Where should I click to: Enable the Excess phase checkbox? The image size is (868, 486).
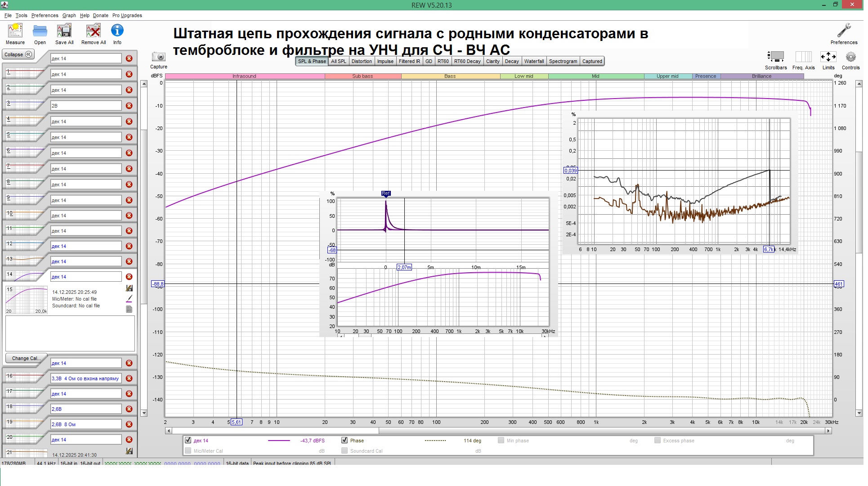click(x=657, y=441)
